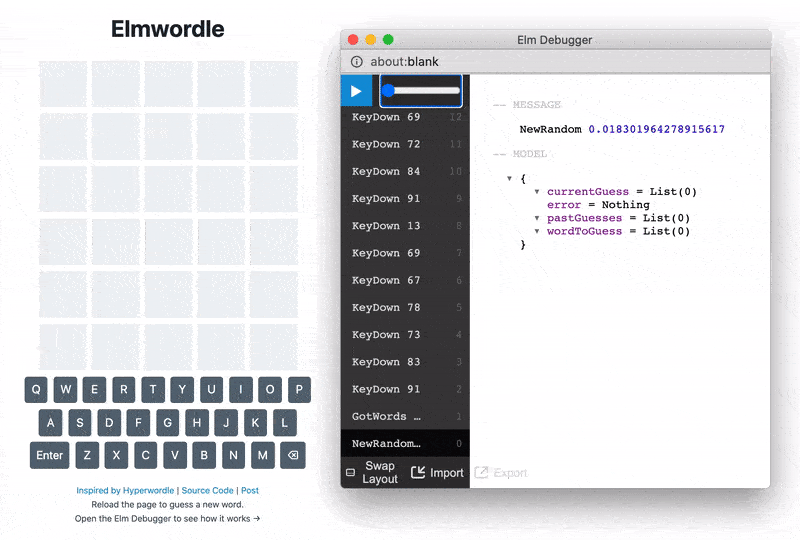Click the Elm Debugger window title bar
This screenshot has width=800, height=540.
[x=556, y=40]
